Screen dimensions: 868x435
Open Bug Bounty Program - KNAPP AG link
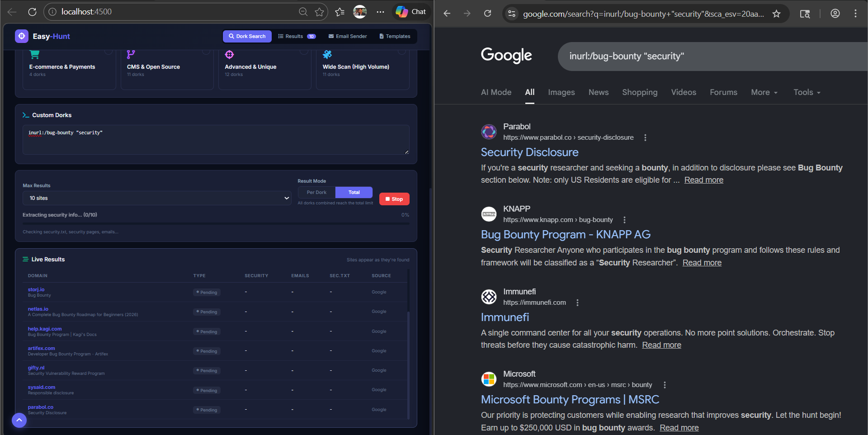tap(565, 234)
